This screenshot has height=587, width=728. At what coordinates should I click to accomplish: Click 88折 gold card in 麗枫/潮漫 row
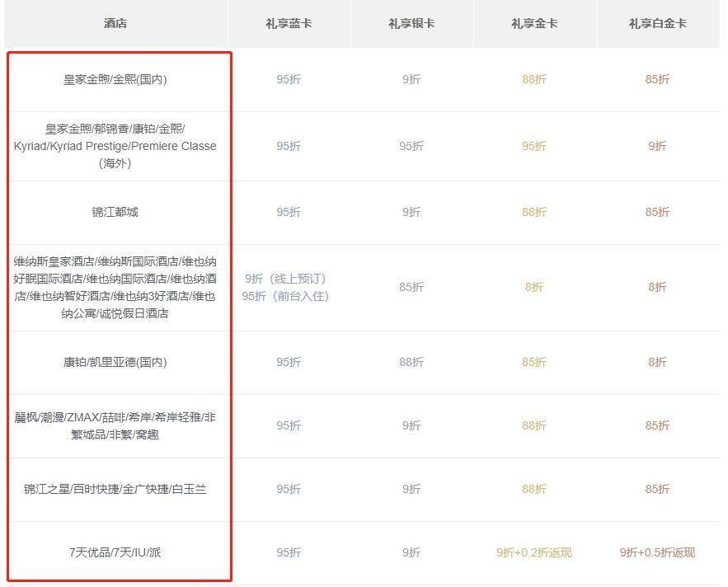pos(534,426)
